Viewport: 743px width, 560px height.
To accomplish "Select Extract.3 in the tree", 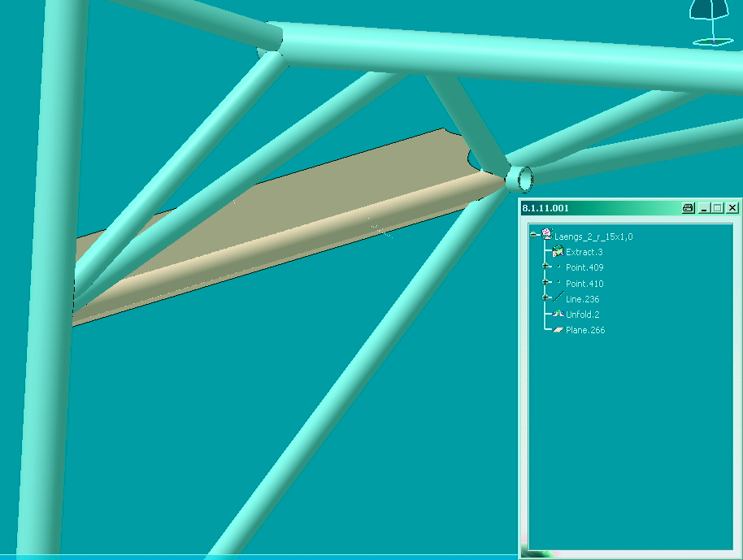I will pos(584,252).
